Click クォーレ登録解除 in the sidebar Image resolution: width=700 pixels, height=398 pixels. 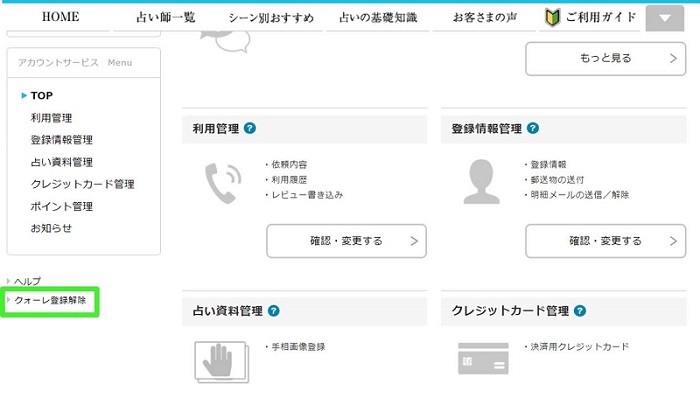tap(50, 300)
